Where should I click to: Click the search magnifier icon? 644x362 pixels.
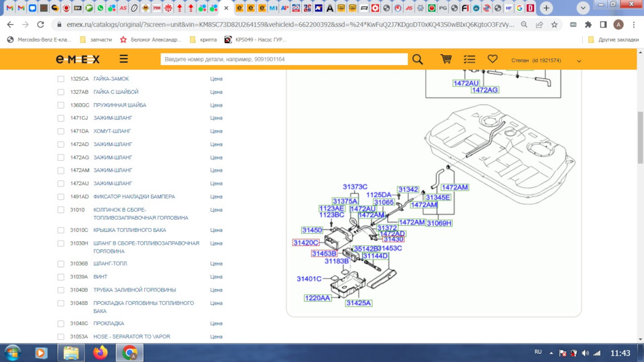click(x=417, y=59)
